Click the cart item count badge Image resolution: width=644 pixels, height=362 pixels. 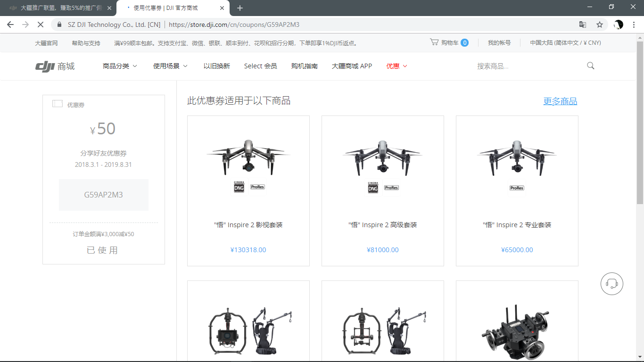click(x=464, y=42)
